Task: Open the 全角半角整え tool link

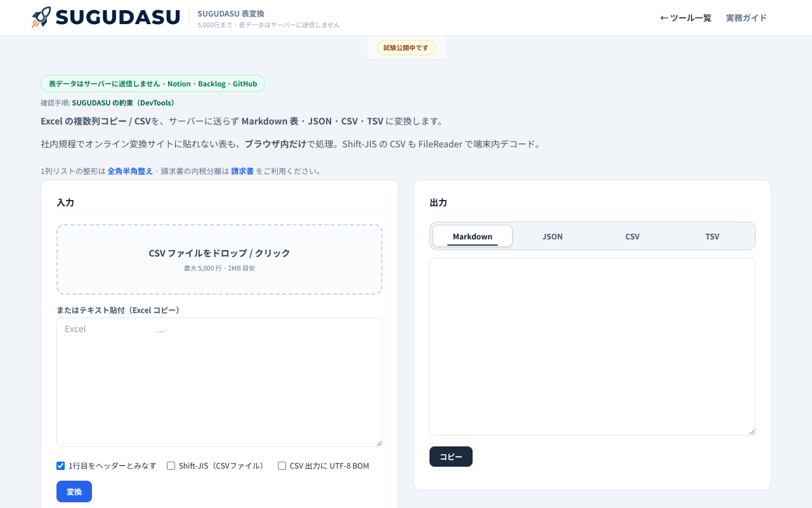Action: [x=130, y=171]
